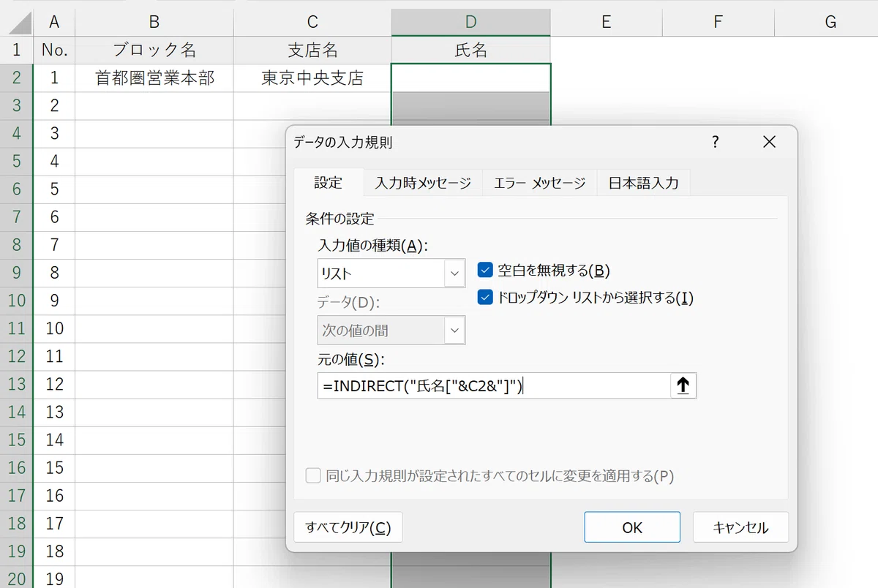This screenshot has width=878, height=588.
Task: Click cell containing No. 18
Action: pos(54,551)
